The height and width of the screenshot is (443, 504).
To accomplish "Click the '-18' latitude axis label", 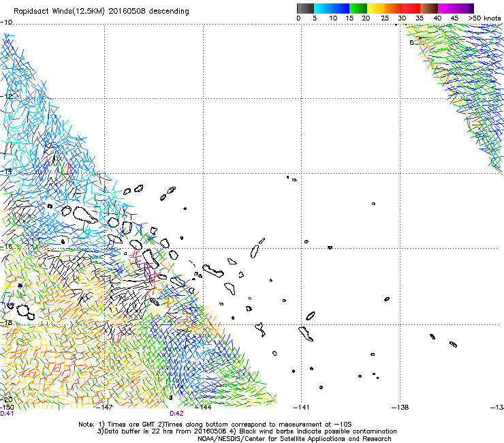I will pyautogui.click(x=6, y=322).
